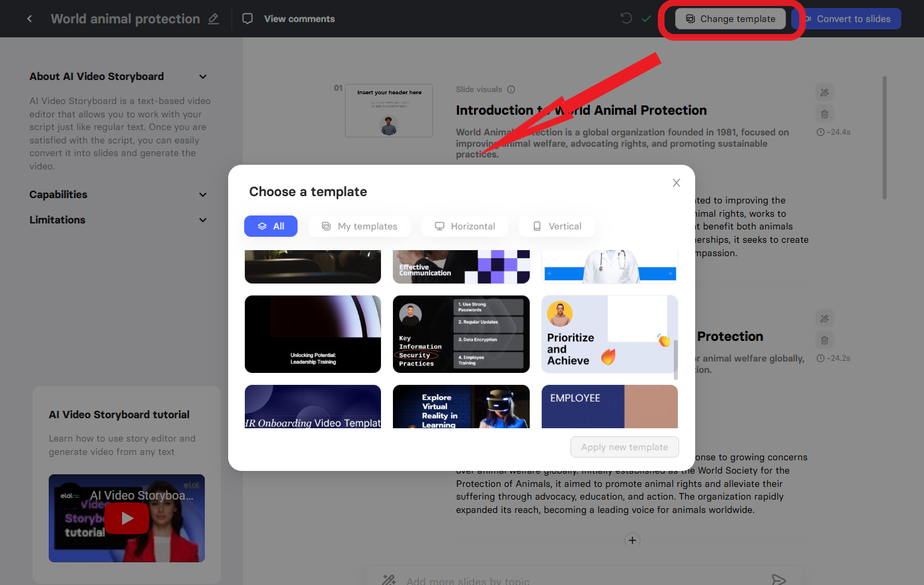Choose the HR Onboarding Video Template
This screenshot has height=585, width=924.
[x=313, y=406]
